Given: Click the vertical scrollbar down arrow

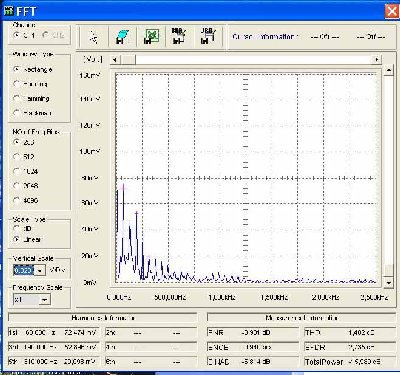Looking at the screenshot, I should 388,283.
